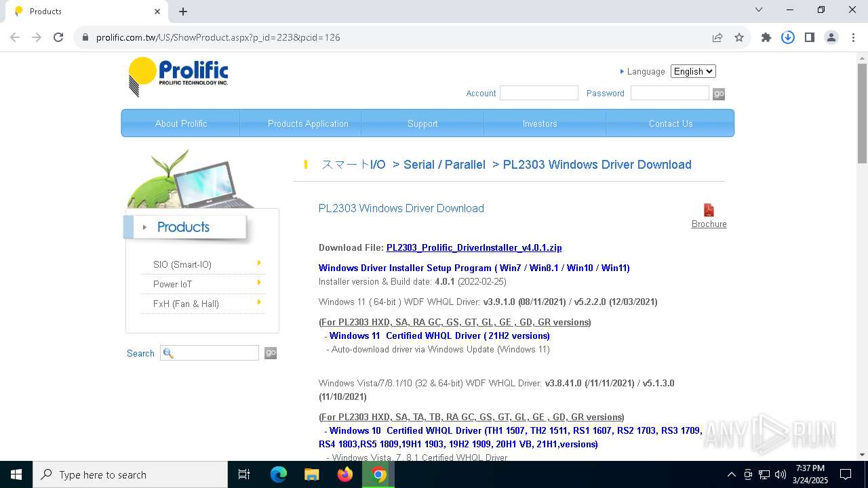Toggle the Chrome side panel icon
The width and height of the screenshot is (868, 488).
(x=810, y=37)
